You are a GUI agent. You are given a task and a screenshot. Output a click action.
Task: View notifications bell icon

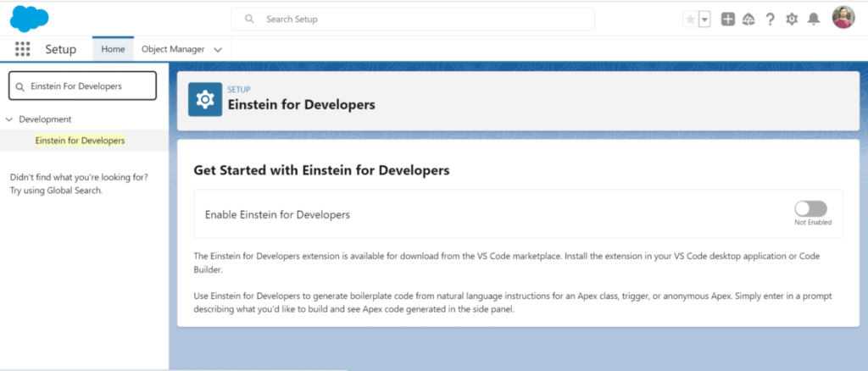point(813,19)
